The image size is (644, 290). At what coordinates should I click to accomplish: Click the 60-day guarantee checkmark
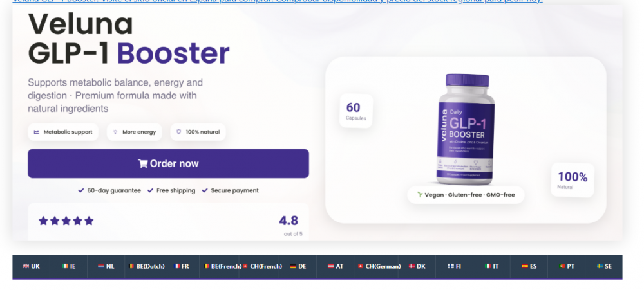81,191
